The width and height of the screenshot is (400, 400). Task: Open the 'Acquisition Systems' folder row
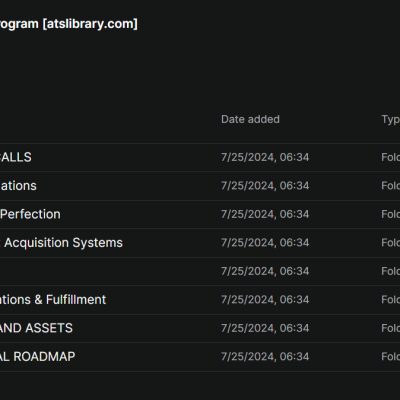click(200, 243)
